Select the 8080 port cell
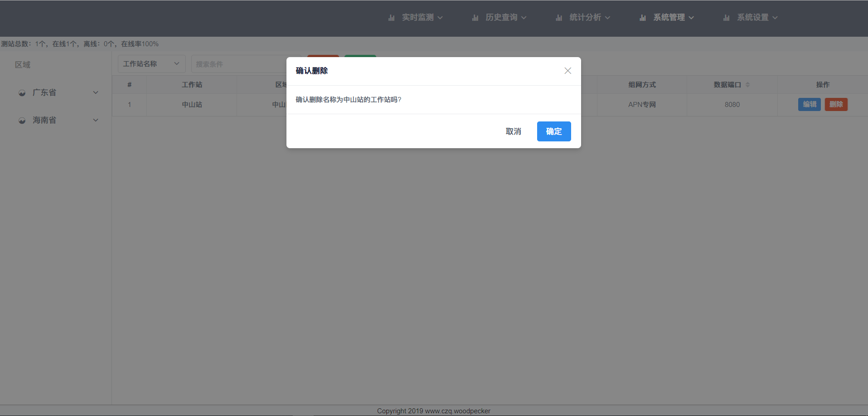 (732, 105)
